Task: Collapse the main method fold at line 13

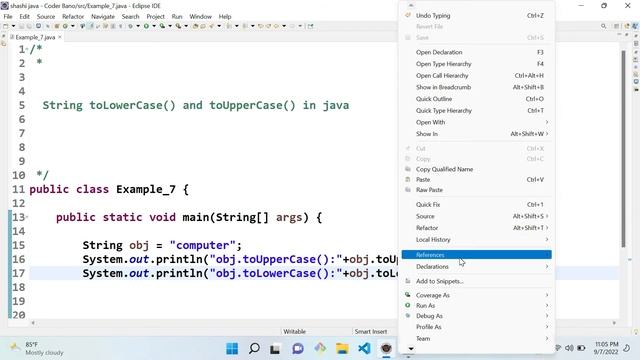Action: tap(27, 217)
